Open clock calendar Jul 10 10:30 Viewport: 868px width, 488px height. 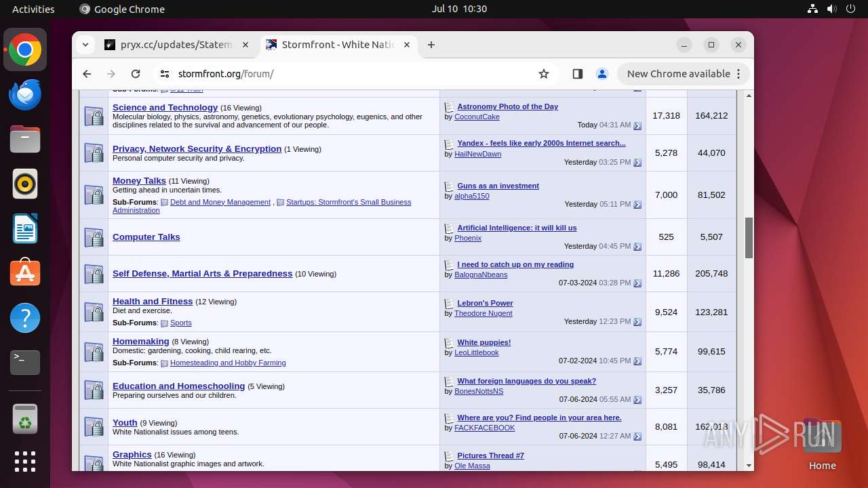point(459,9)
